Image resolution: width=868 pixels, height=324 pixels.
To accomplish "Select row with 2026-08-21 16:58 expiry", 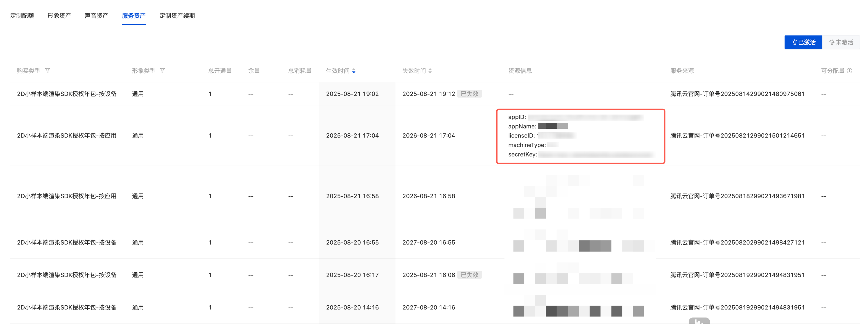I will pos(429,196).
